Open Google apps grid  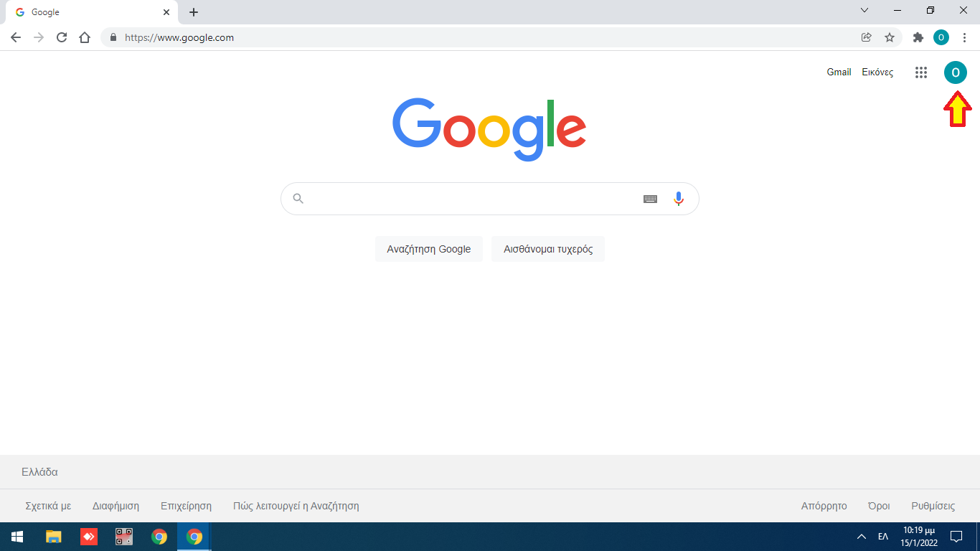pos(921,72)
